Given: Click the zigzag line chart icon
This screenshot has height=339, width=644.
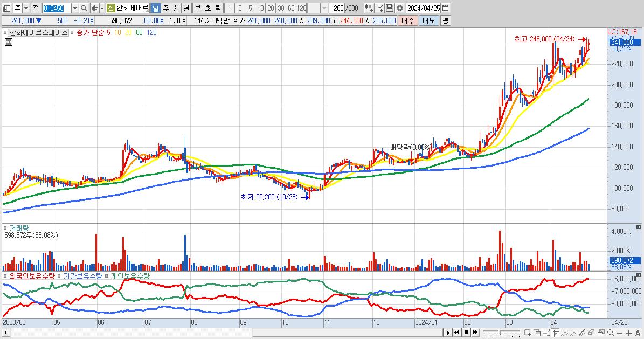Looking at the screenshot, I should 574,333.
